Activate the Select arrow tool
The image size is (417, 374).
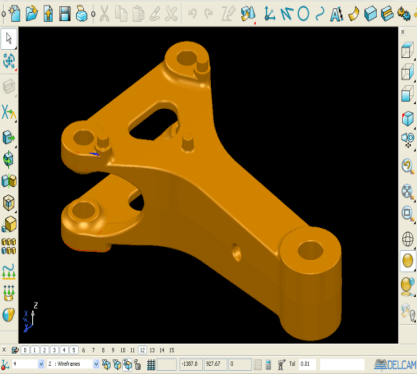click(9, 39)
